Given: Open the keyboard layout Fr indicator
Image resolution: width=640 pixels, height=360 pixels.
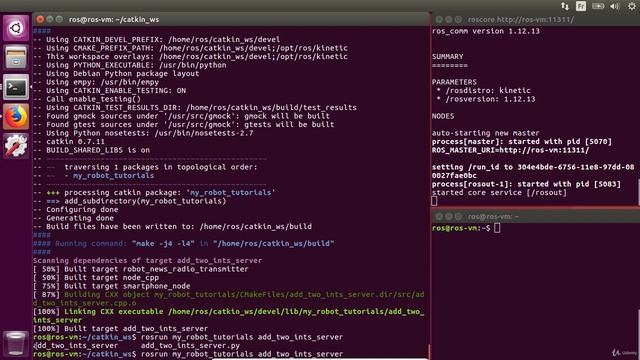Looking at the screenshot, I should (x=581, y=6).
